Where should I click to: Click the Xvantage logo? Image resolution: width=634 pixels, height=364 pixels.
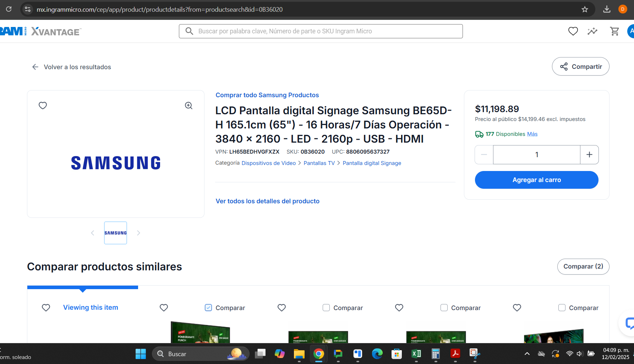pyautogui.click(x=56, y=32)
